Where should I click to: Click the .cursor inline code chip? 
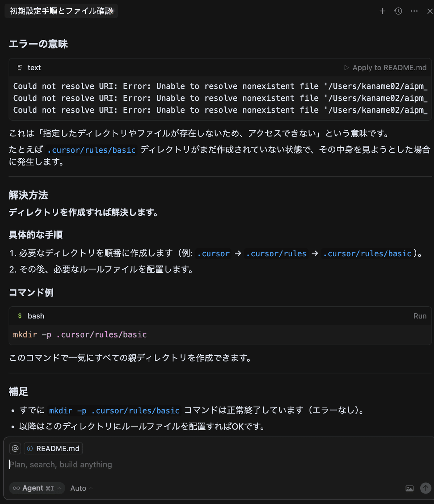(x=213, y=253)
